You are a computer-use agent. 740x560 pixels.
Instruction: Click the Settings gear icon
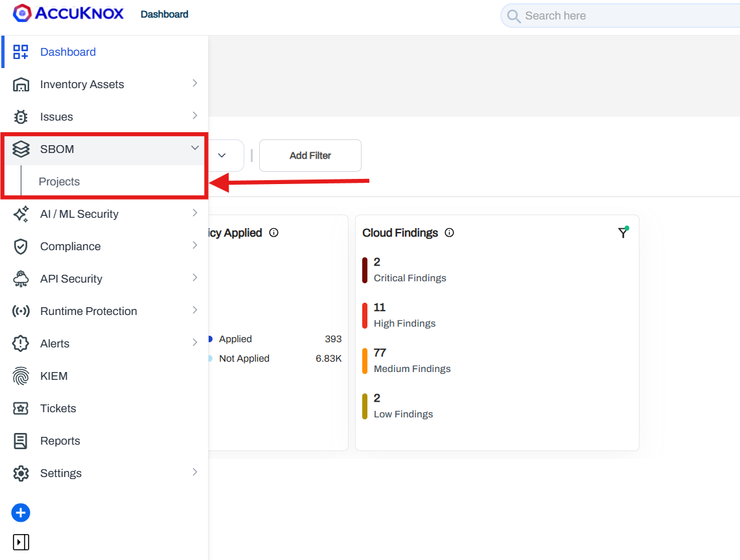point(21,473)
